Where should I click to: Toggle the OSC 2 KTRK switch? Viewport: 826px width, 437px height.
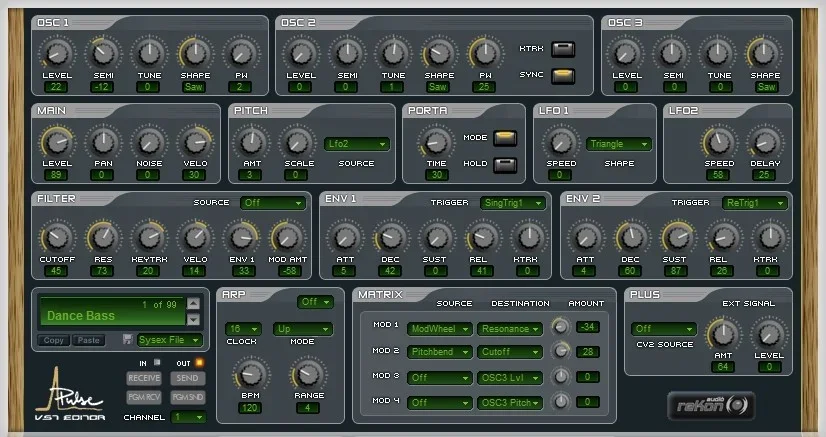(563, 49)
